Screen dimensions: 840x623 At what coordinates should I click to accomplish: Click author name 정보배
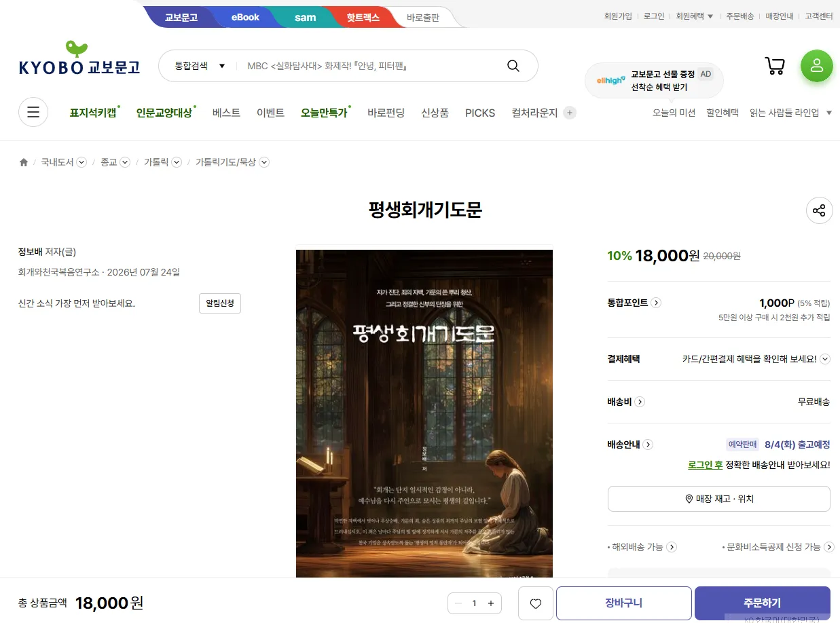point(31,252)
